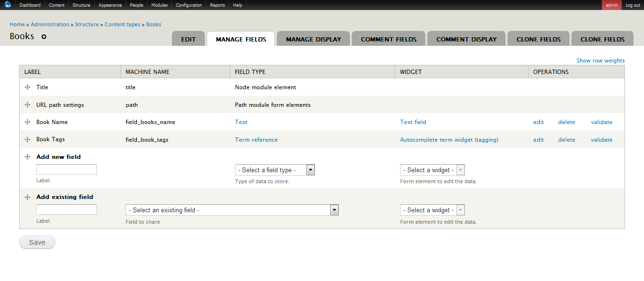Open the Structure menu in admin toolbar

coord(81,5)
